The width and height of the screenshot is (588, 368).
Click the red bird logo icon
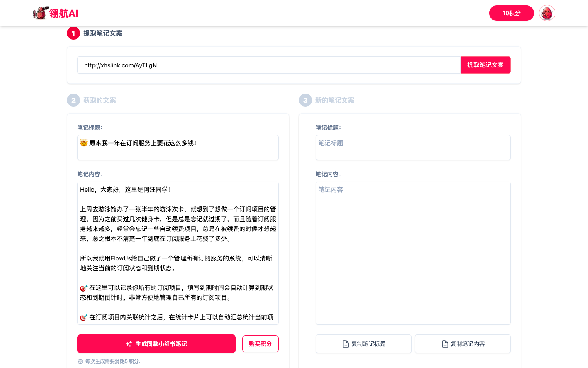coord(40,13)
